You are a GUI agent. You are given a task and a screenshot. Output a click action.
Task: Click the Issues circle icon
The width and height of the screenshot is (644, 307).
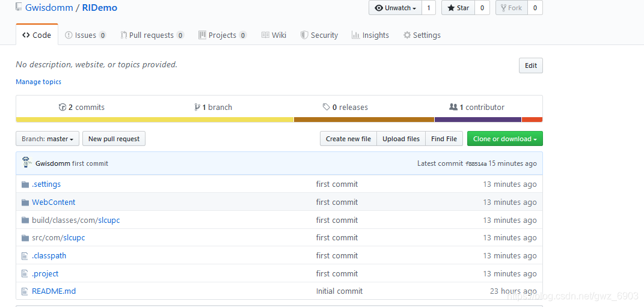click(69, 35)
